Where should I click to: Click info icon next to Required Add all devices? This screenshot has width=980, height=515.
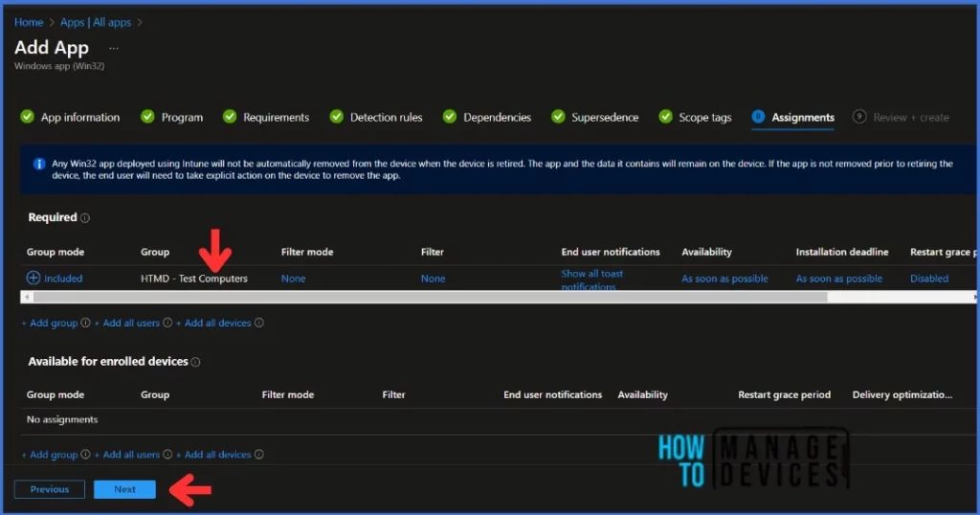[258, 324]
